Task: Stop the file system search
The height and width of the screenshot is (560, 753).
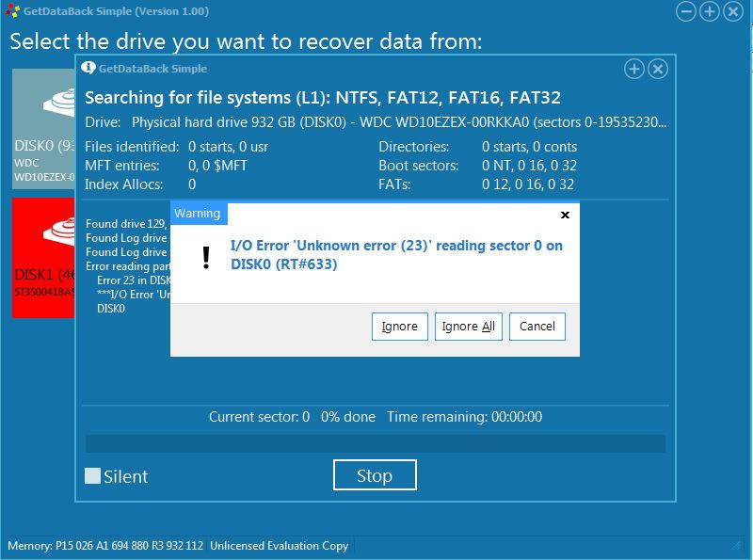Action: [x=375, y=475]
